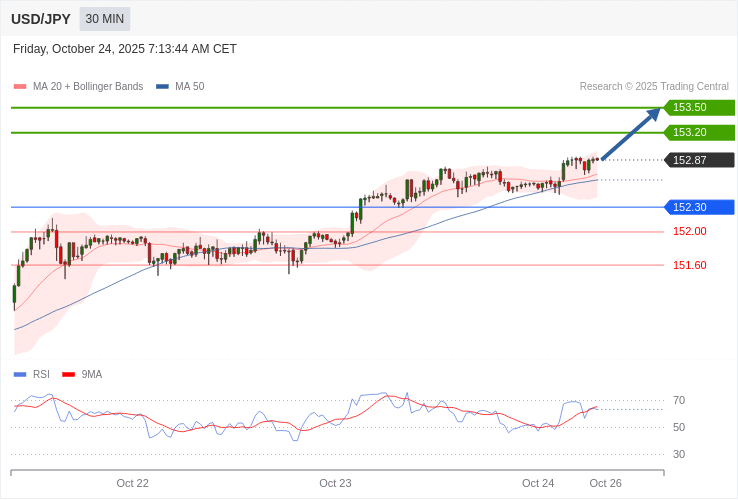738x500 pixels.
Task: Click the Research © 2025 Trading Central credit
Action: (654, 87)
